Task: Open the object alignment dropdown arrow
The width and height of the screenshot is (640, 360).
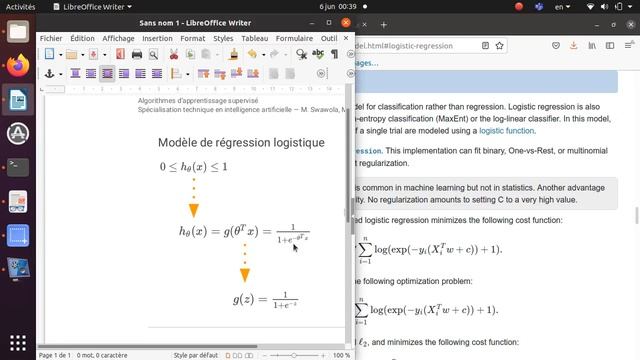Action: [188, 74]
